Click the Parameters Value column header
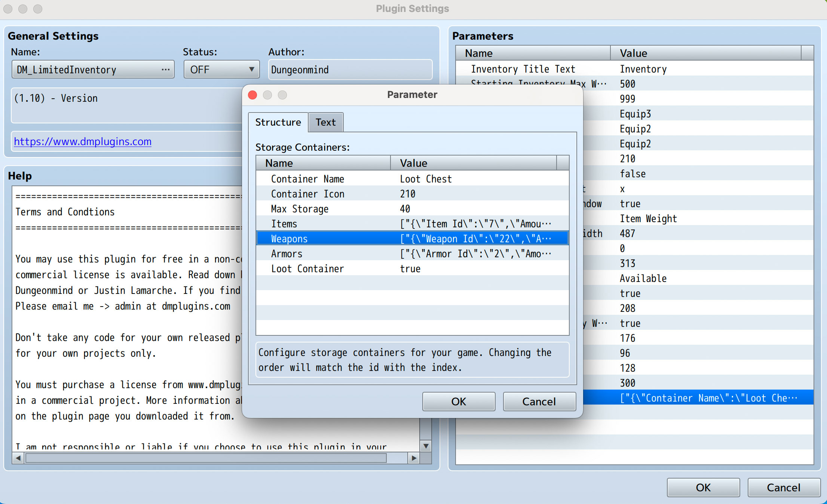This screenshot has width=827, height=504. click(706, 53)
